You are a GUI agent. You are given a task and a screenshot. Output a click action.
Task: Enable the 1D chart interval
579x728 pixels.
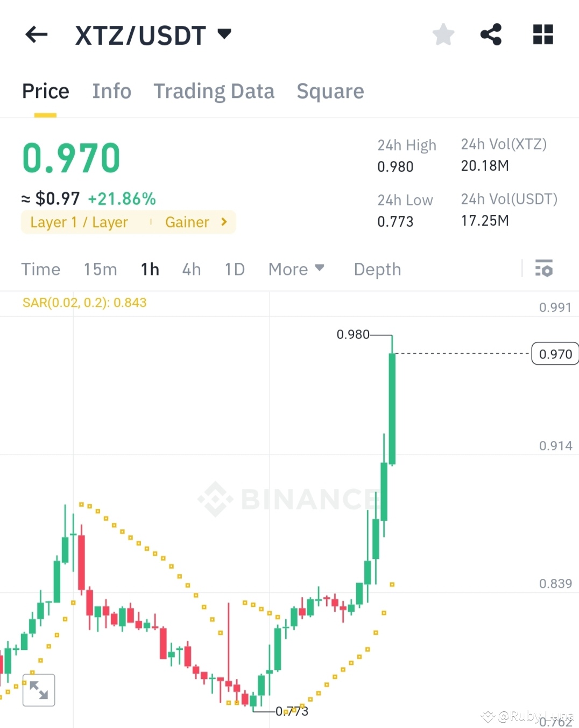(x=234, y=269)
